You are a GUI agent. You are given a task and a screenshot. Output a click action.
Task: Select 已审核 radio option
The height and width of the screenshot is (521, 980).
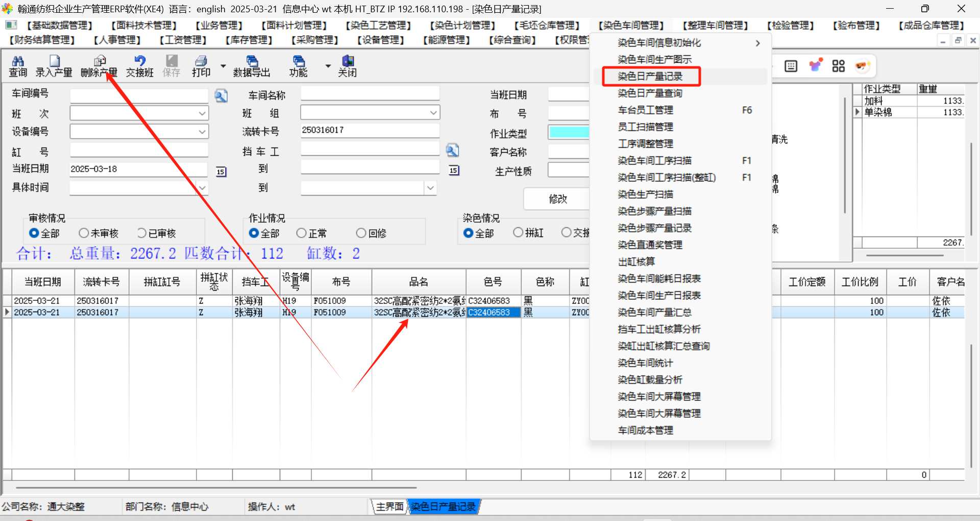[142, 233]
